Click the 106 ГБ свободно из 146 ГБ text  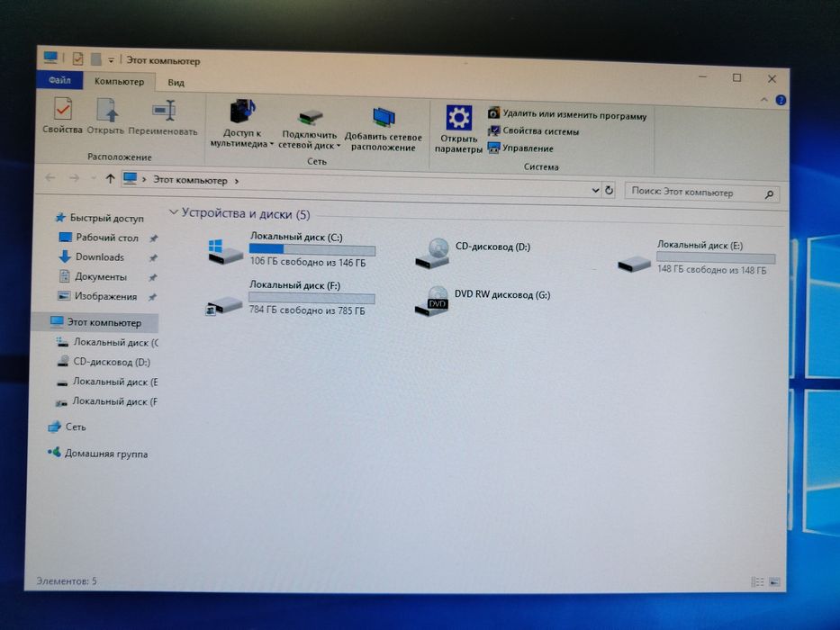(308, 262)
